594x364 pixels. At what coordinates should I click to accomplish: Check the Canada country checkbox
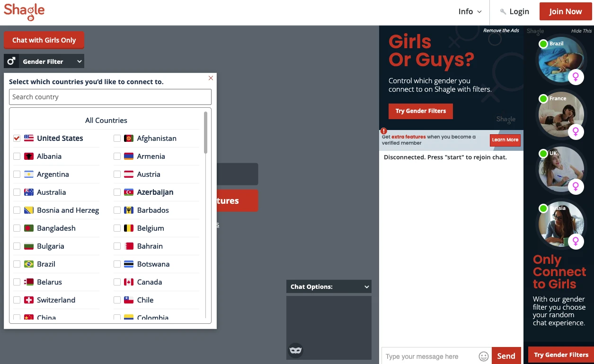point(117,282)
